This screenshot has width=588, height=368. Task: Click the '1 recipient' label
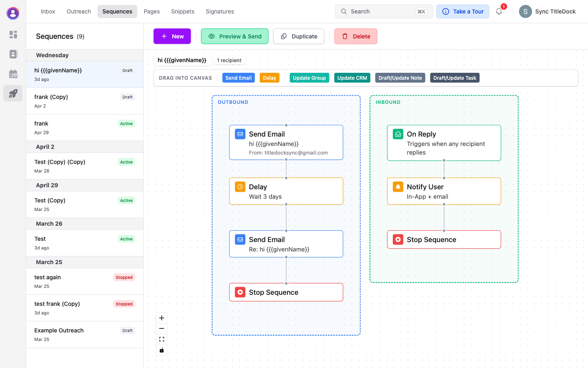click(229, 61)
